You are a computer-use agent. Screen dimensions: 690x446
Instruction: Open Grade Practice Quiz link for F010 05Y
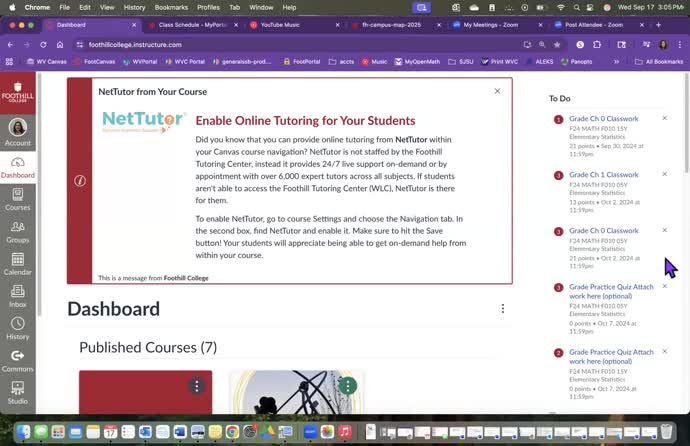click(611, 291)
